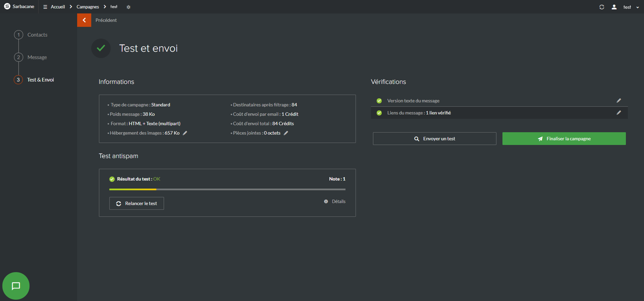Open the green chat support bubble
Screen dimensions: 644x301
pyautogui.click(x=16, y=286)
